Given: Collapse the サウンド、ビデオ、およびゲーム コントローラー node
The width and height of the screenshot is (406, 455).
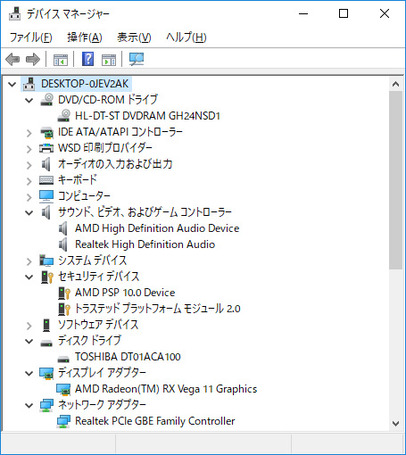Looking at the screenshot, I should (x=29, y=213).
